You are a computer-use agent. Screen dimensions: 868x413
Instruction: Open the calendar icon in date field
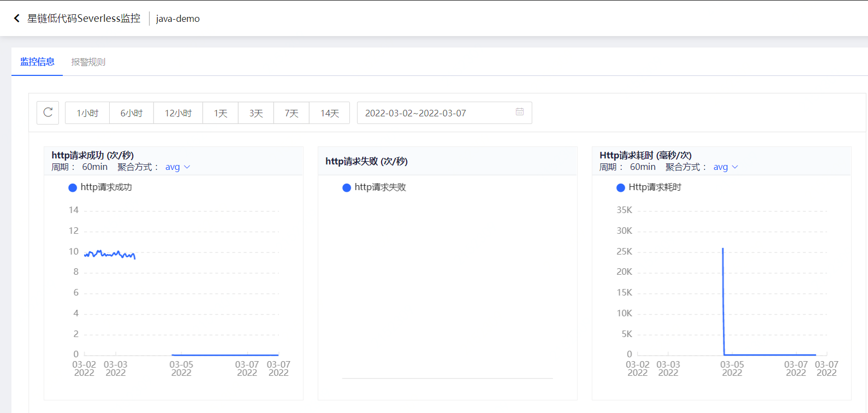(520, 112)
